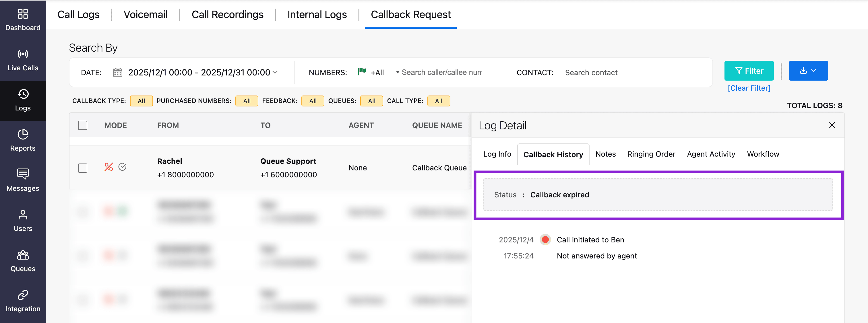Check the checkbox for Rachel's log row

click(x=83, y=168)
